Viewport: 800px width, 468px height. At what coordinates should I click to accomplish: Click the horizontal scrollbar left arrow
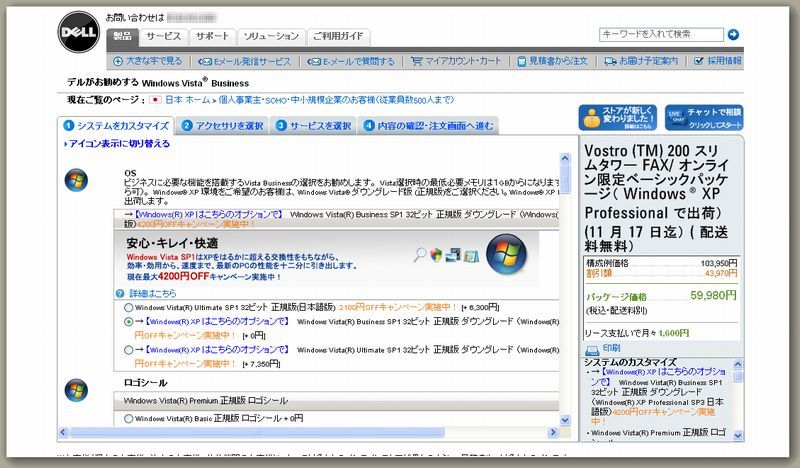(63, 432)
